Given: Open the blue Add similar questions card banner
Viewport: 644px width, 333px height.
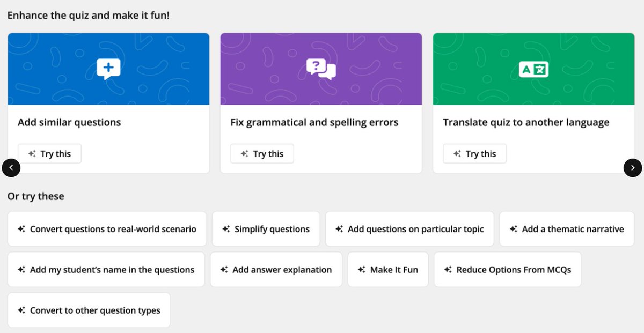Looking at the screenshot, I should 108,69.
